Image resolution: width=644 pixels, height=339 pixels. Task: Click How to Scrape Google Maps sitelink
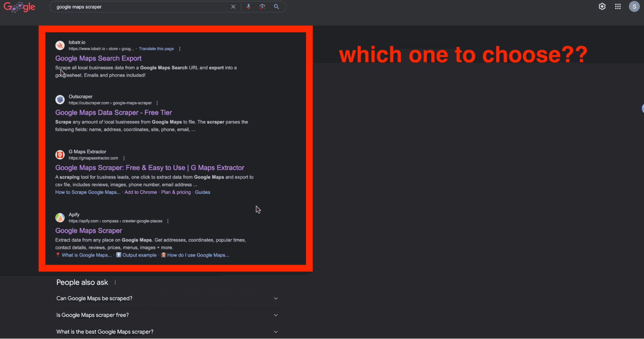88,192
